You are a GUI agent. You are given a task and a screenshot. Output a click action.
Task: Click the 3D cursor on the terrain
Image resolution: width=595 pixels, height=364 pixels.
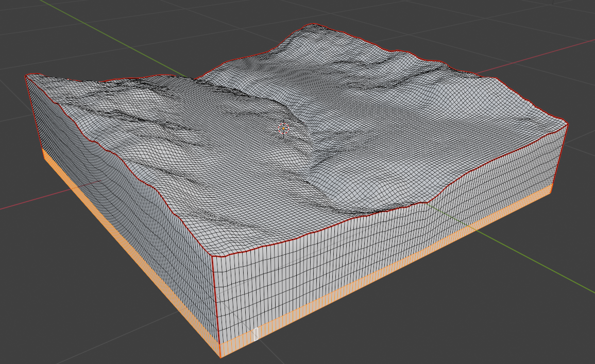[283, 128]
